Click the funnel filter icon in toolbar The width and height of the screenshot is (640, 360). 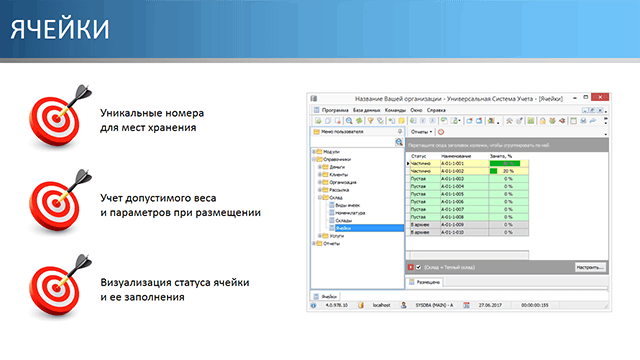click(x=370, y=121)
